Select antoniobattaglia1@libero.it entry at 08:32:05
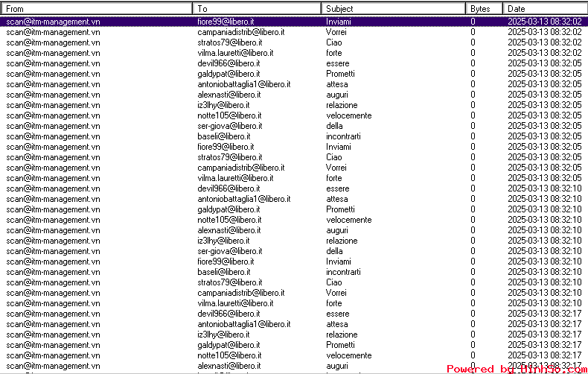 [x=294, y=84]
